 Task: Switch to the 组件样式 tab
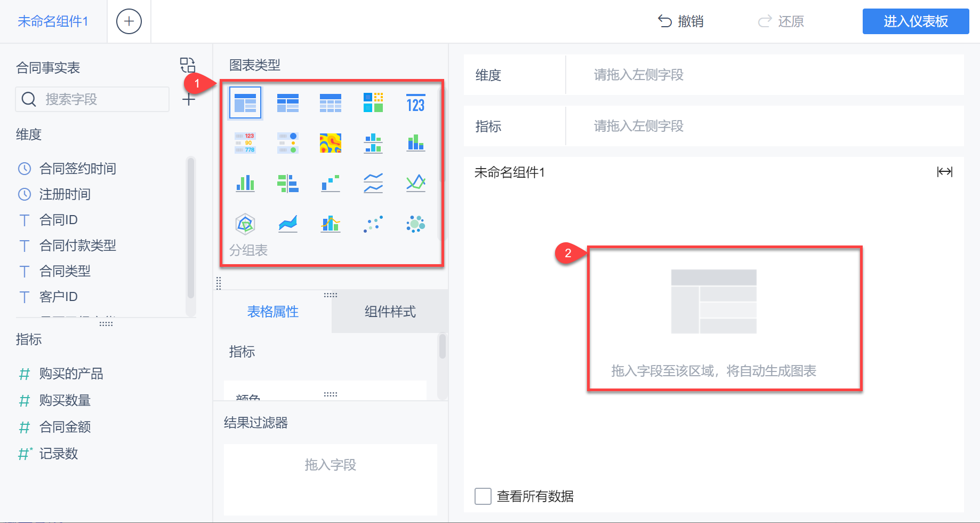390,312
